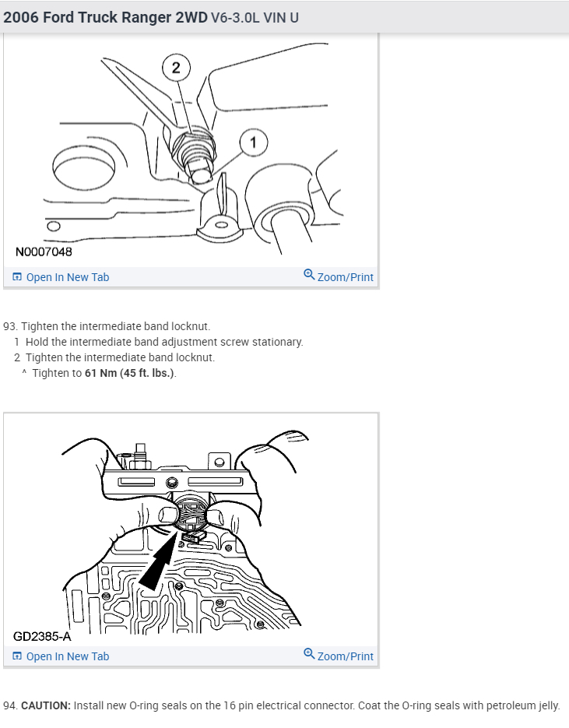569x728 pixels.
Task: Click the GD2385-A figure label
Action: click(x=42, y=636)
